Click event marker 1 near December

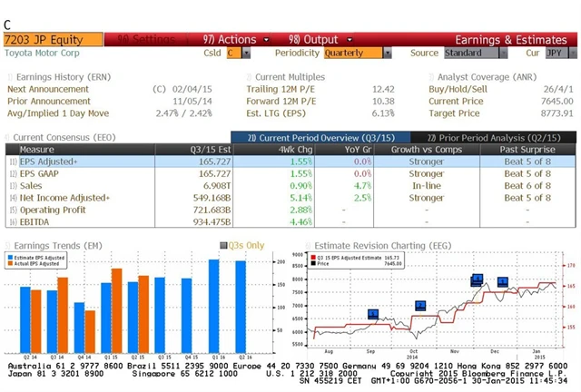click(502, 282)
